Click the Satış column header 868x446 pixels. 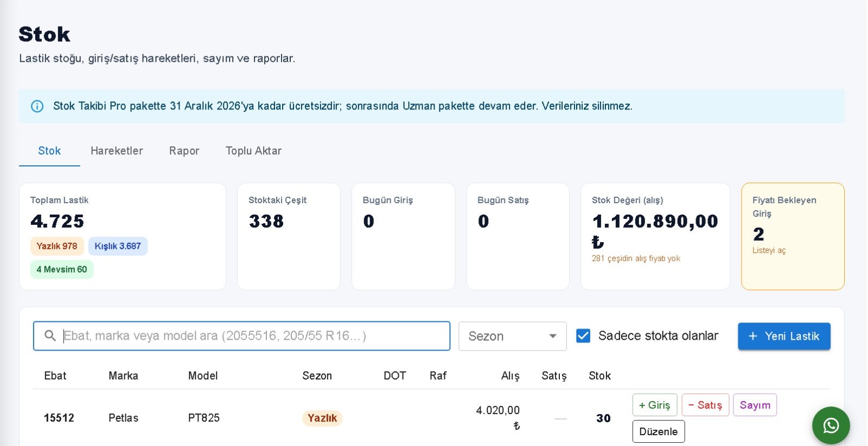[554, 376]
